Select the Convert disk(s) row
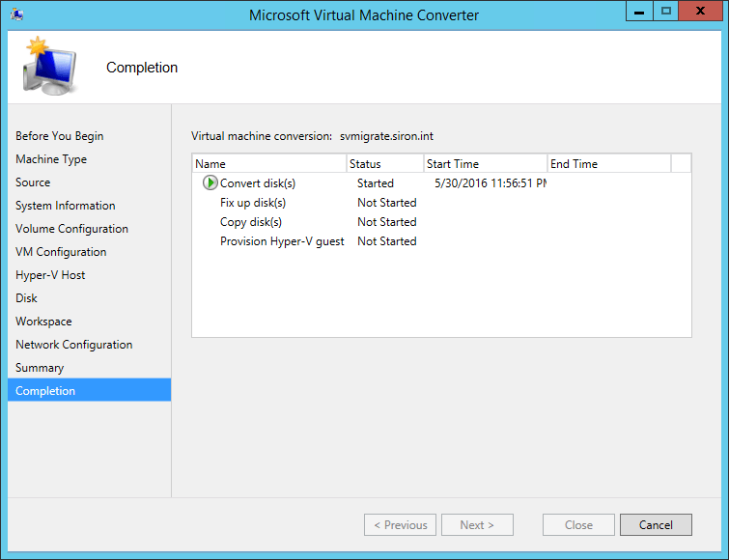Image resolution: width=729 pixels, height=560 pixels. coord(441,183)
